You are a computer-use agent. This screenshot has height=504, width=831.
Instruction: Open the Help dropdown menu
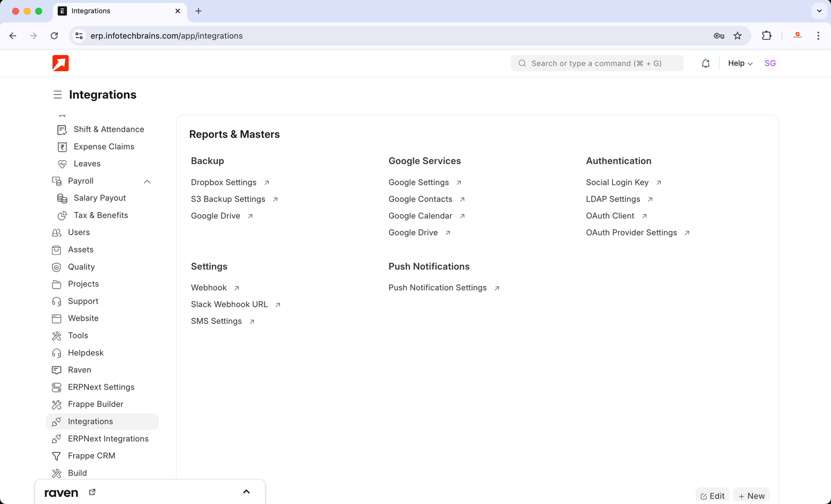740,63
